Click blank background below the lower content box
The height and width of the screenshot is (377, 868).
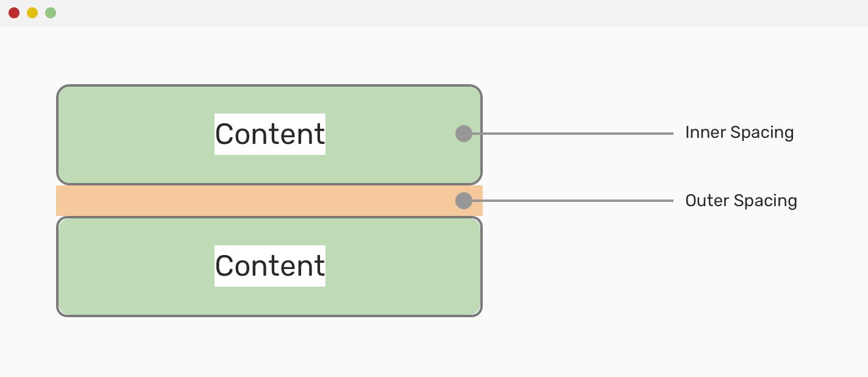tap(269, 348)
